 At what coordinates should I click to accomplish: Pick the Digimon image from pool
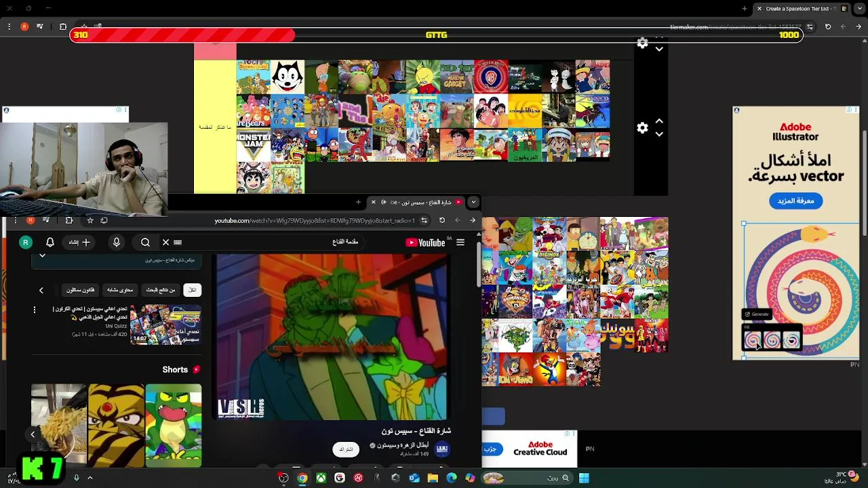550,268
